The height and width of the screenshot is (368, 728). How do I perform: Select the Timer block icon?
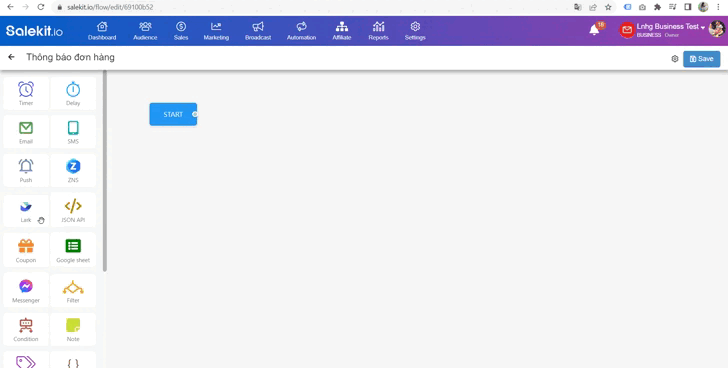coord(26,93)
